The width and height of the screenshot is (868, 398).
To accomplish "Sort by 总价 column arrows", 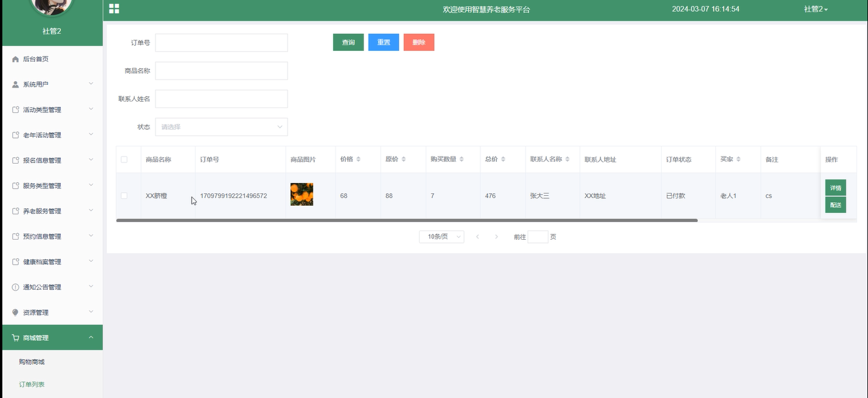I will [x=503, y=160].
